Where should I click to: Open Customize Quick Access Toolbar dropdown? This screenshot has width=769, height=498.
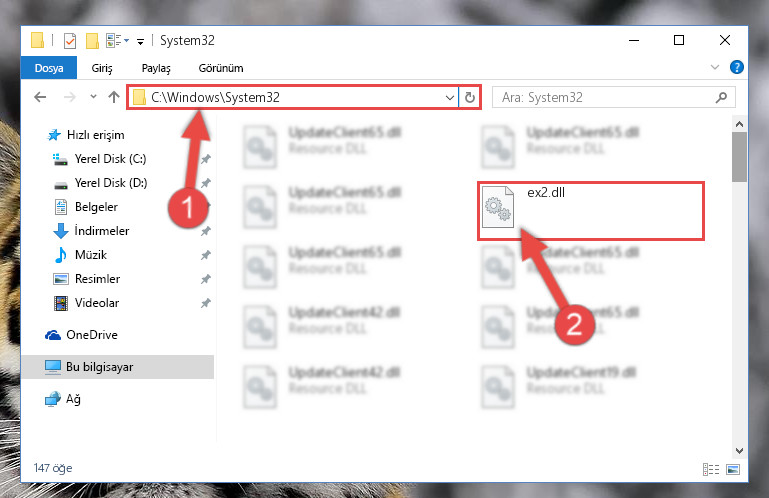(x=140, y=42)
